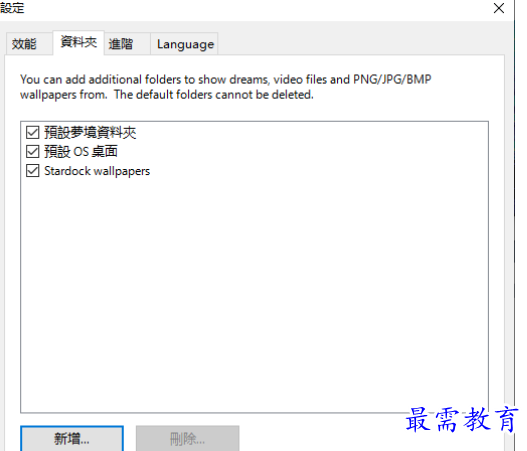Viewport: 527px width, 451px height.
Task: Click the greyed-out 刪除... button
Action: tap(188, 439)
